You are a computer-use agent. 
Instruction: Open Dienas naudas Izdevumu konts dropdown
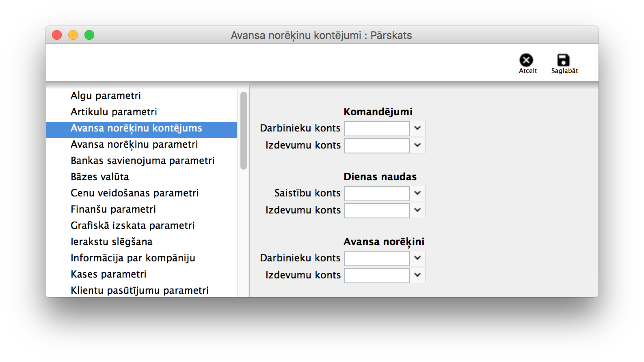coord(417,210)
